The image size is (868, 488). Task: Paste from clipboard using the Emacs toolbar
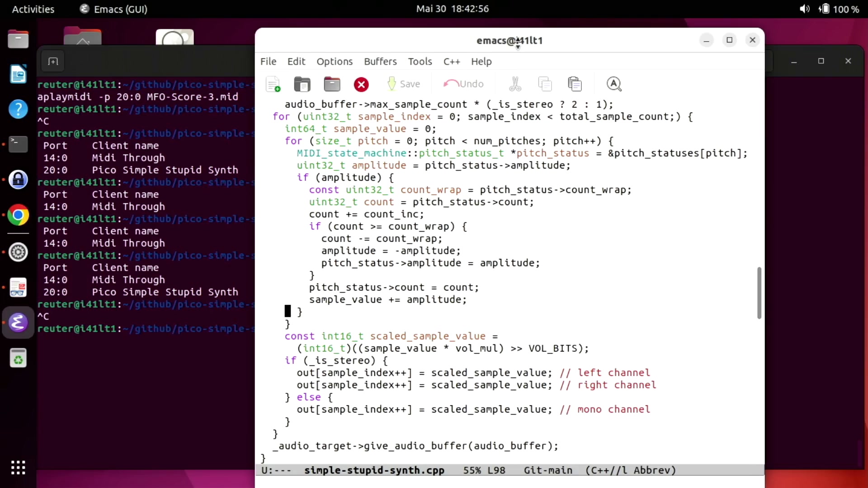pyautogui.click(x=575, y=84)
